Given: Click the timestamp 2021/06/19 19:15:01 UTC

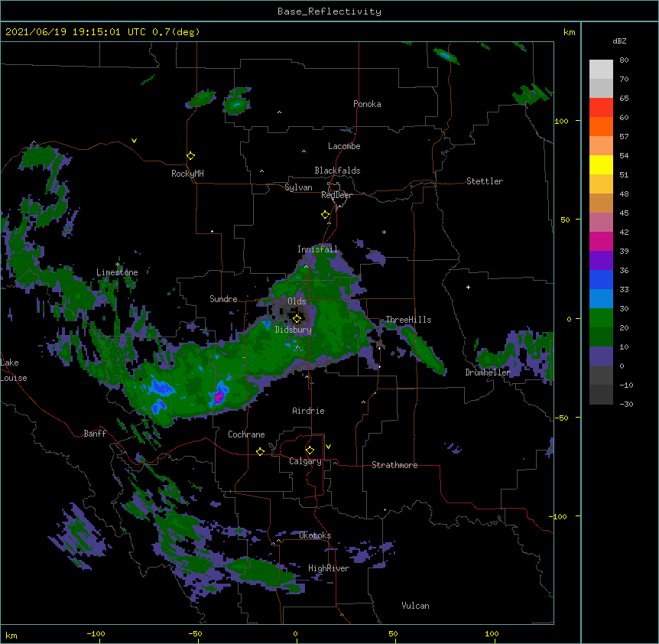Looking at the screenshot, I should click(75, 32).
